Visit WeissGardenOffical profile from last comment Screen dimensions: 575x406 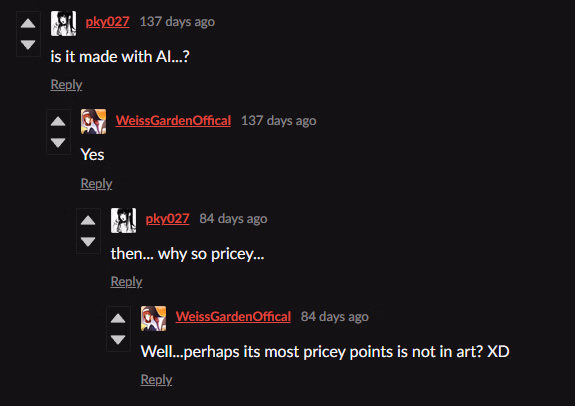tap(233, 317)
